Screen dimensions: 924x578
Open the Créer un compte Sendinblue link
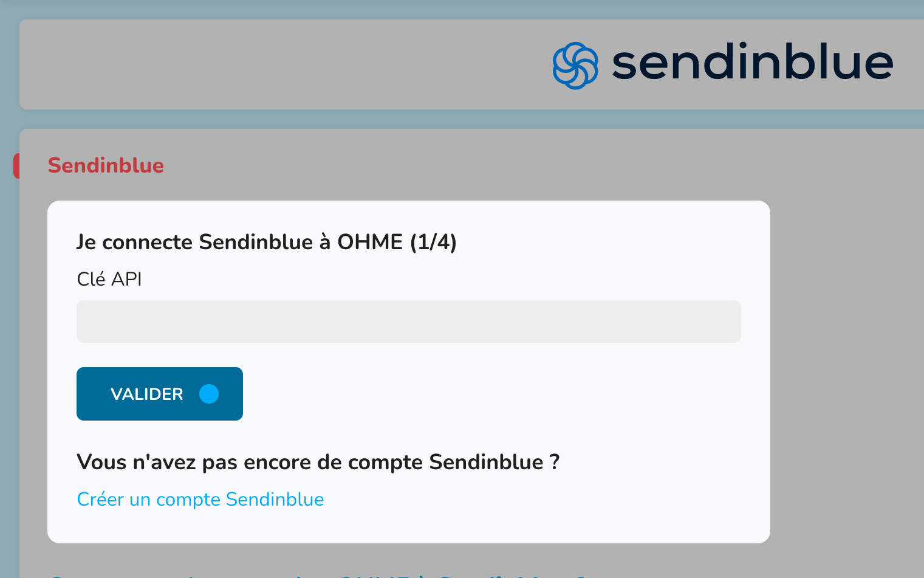pos(200,499)
